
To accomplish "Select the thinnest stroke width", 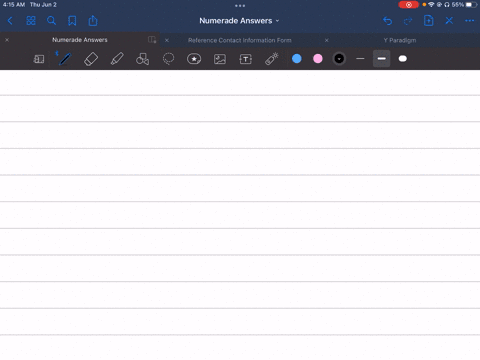I will (x=360, y=59).
